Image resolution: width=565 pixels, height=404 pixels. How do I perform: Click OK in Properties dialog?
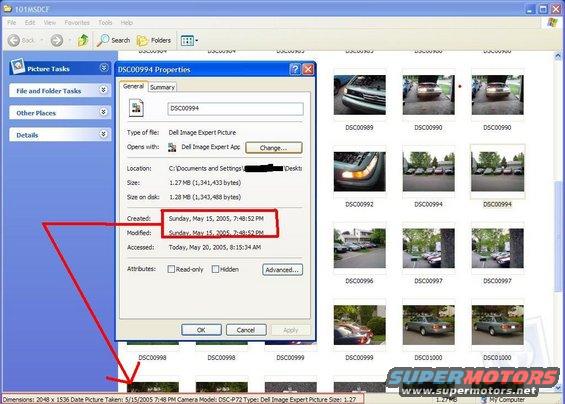(x=201, y=330)
